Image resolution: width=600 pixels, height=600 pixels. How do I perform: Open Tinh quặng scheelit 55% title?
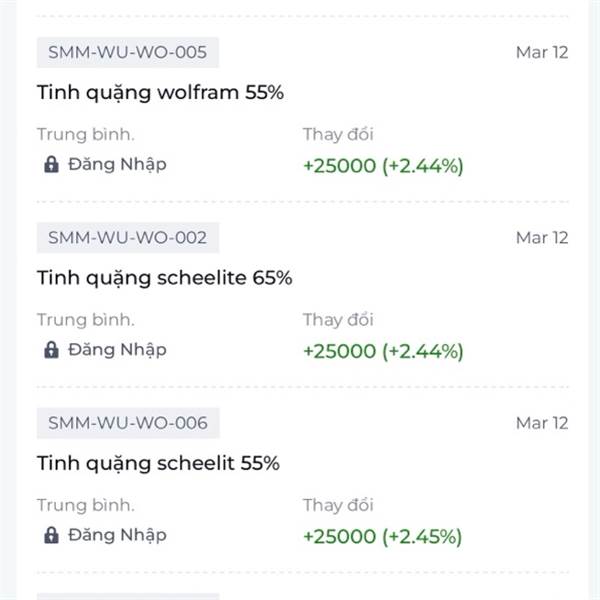[158, 464]
